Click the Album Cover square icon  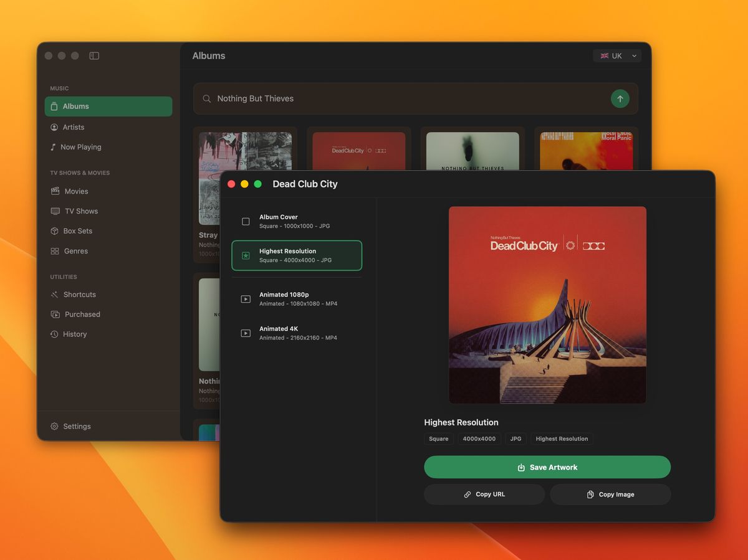coord(246,222)
